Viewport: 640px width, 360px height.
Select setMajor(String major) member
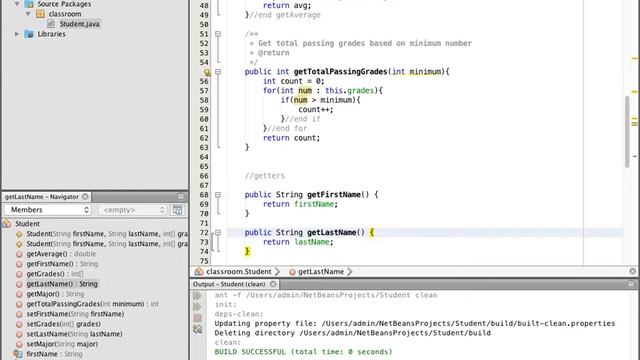(x=62, y=344)
